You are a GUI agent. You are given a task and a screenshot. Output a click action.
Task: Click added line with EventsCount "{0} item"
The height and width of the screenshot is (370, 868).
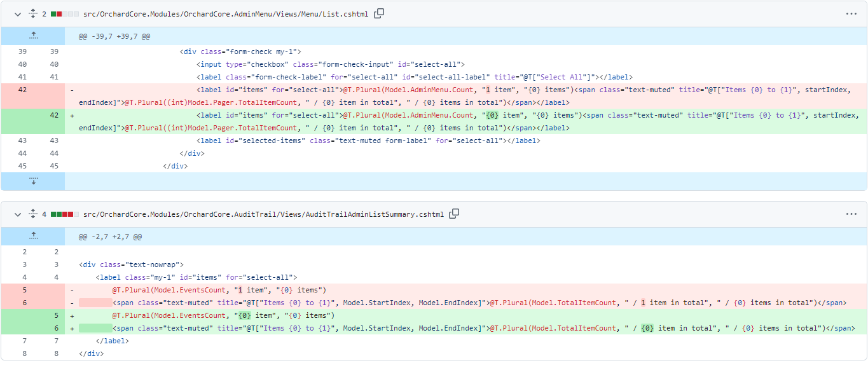pyautogui.click(x=224, y=315)
